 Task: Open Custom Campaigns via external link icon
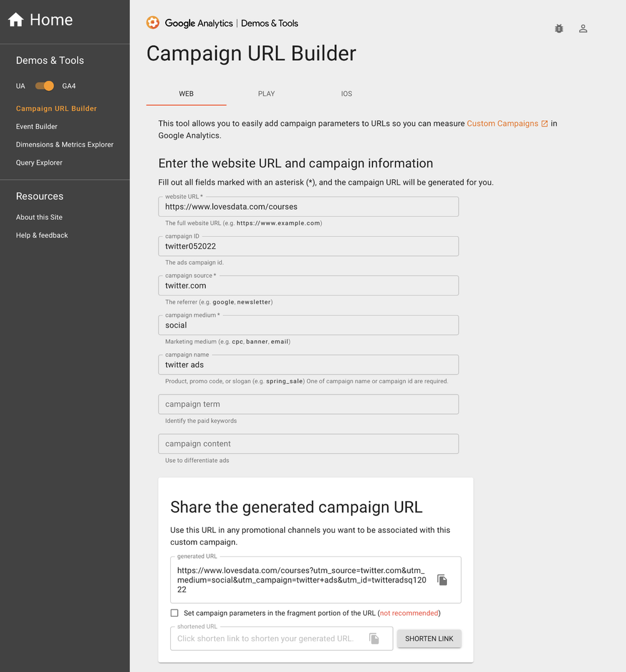pos(543,123)
